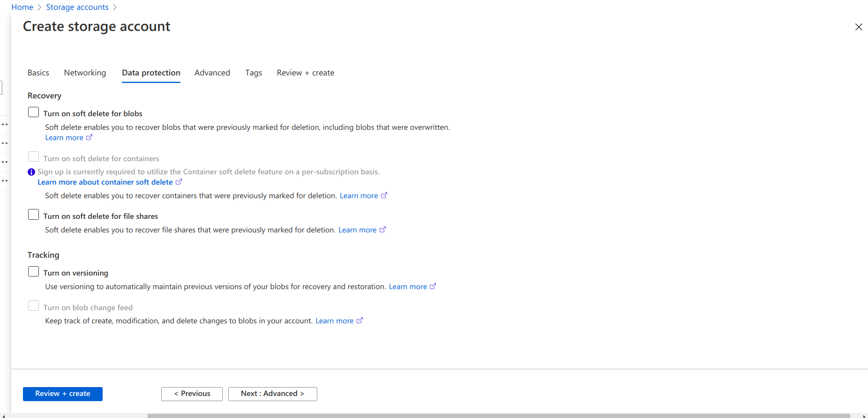Image resolution: width=868 pixels, height=418 pixels.
Task: Check the blob change feed option
Action: [33, 306]
